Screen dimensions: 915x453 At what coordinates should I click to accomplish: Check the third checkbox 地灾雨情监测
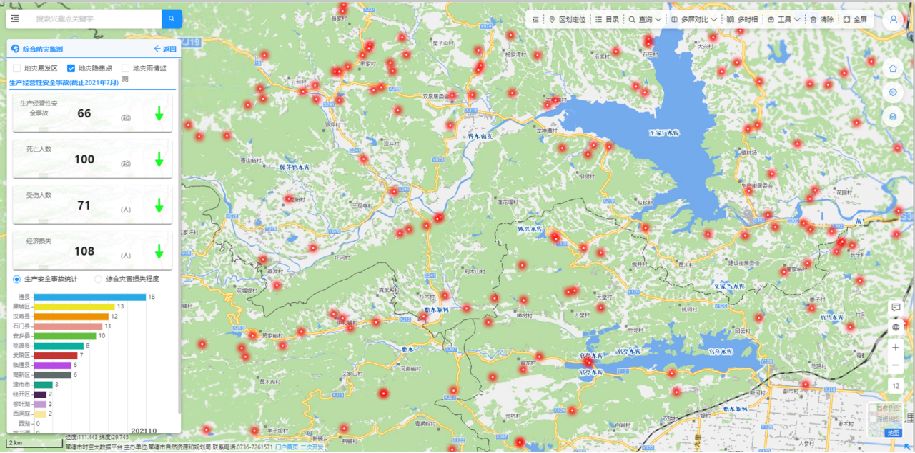(125, 68)
